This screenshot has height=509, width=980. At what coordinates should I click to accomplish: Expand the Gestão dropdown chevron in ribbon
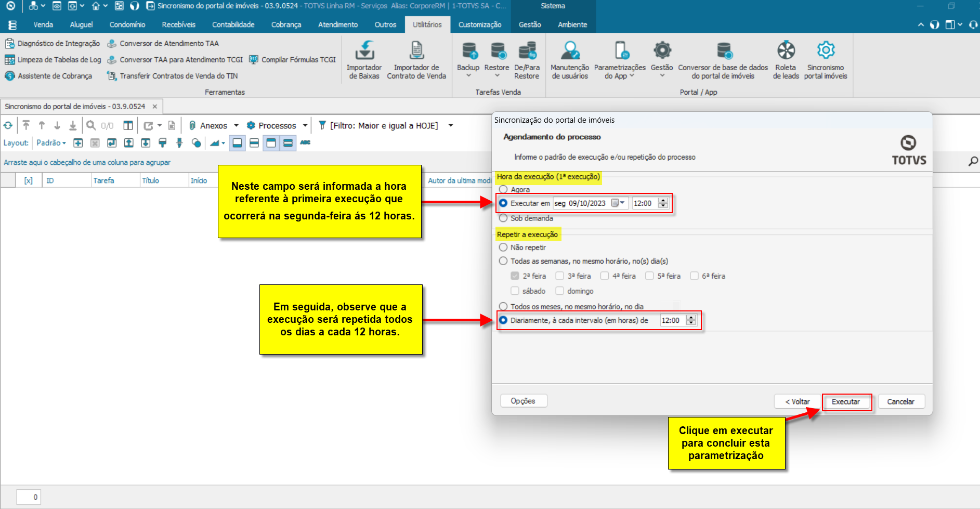coord(662,76)
